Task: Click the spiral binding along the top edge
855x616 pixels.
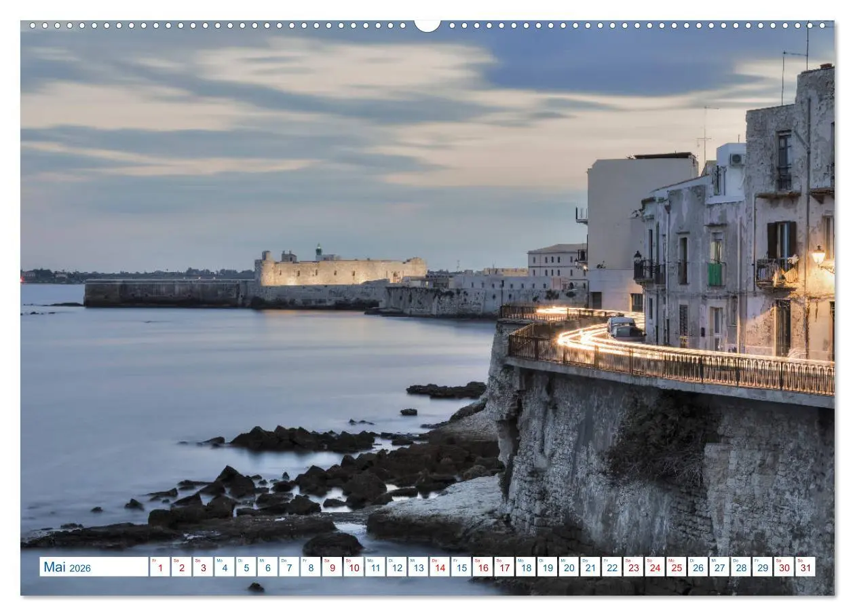Action: pyautogui.click(x=204, y=26)
